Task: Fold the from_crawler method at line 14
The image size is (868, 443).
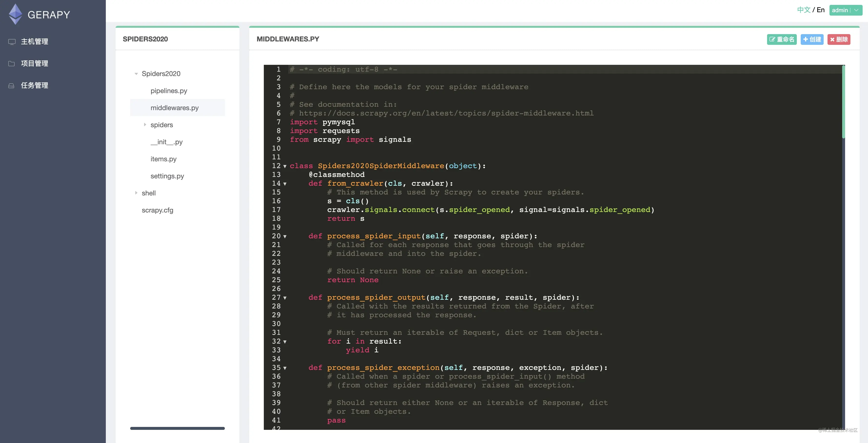Action: point(285,184)
